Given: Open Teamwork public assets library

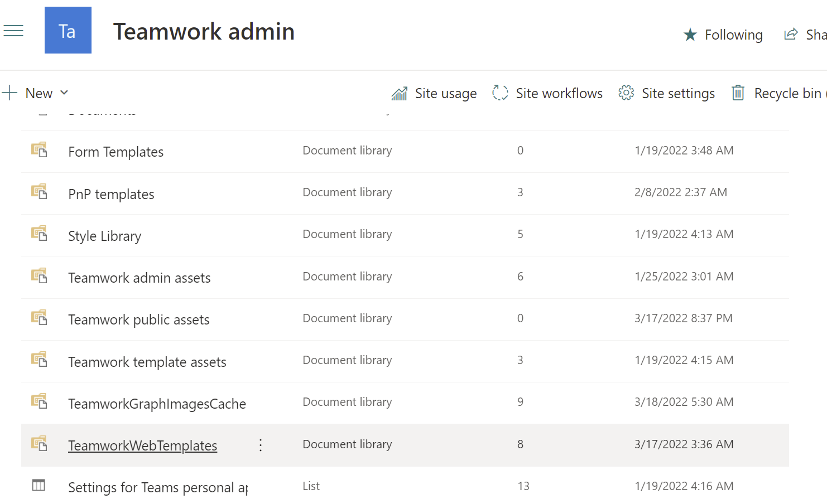Looking at the screenshot, I should tap(139, 319).
